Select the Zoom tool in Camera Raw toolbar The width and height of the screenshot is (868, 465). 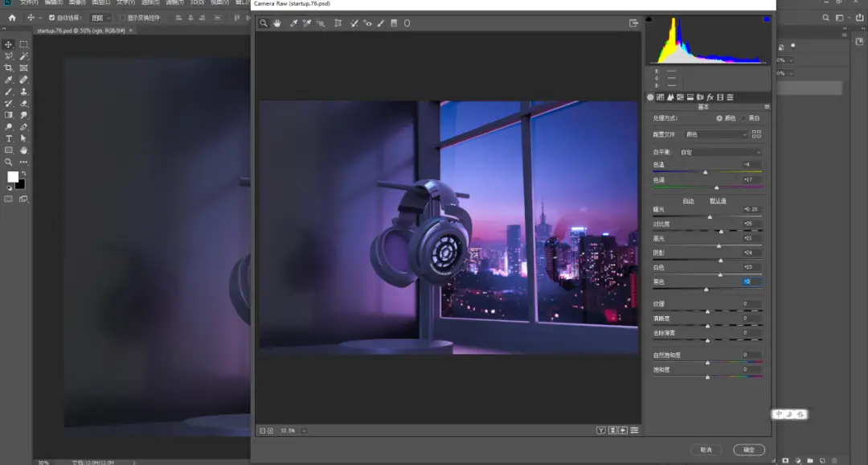(264, 23)
